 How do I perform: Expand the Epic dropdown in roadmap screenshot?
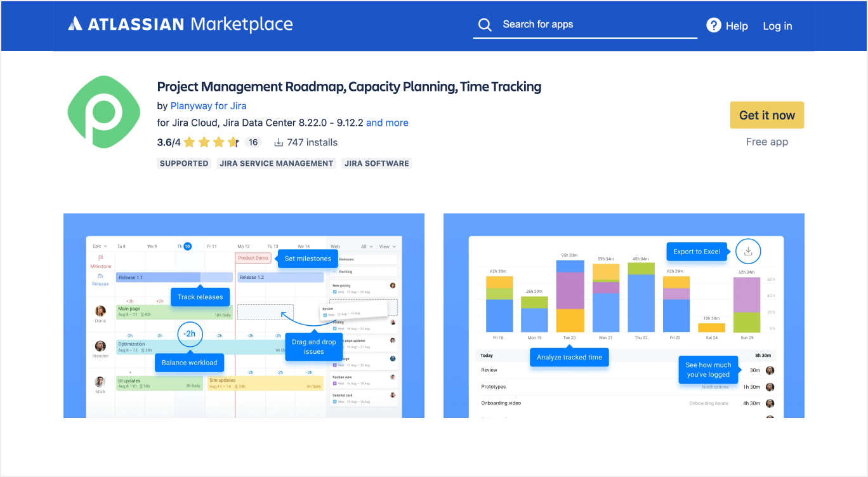(100, 246)
